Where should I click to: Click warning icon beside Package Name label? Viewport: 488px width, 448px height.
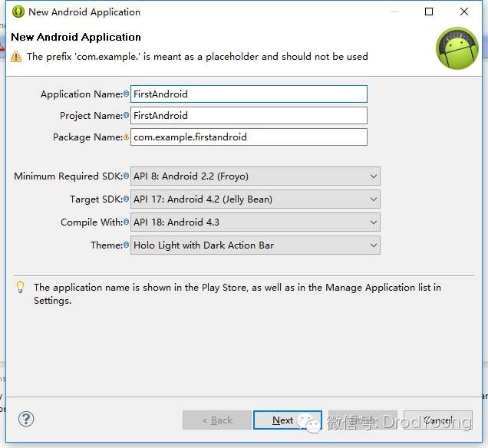pyautogui.click(x=126, y=137)
